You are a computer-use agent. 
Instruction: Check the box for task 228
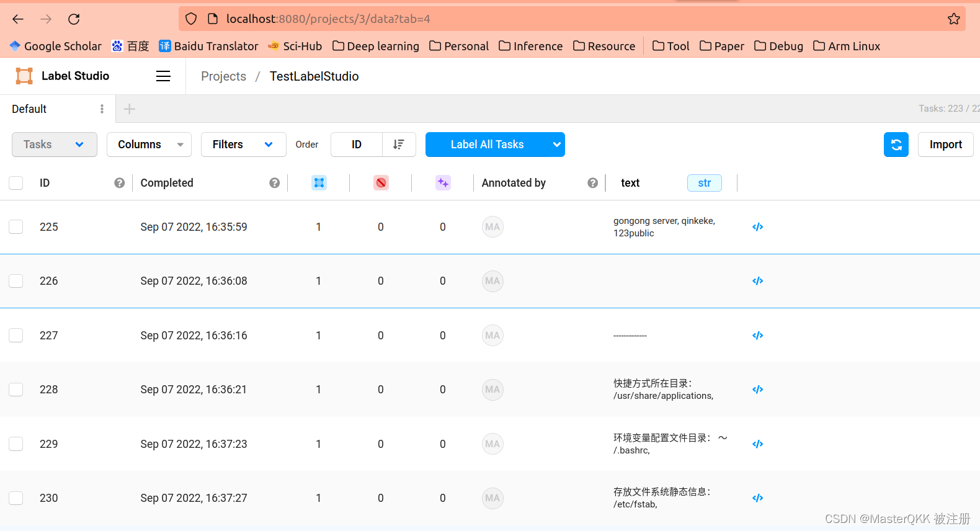coord(16,390)
